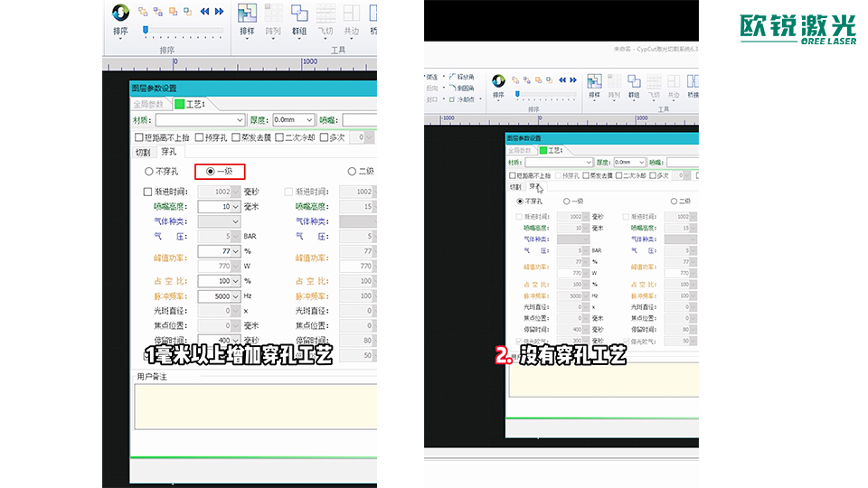Image resolution: width=868 pixels, height=488 pixels.
Task: Click the 用户备注 notes box in left dialog
Action: (x=255, y=407)
